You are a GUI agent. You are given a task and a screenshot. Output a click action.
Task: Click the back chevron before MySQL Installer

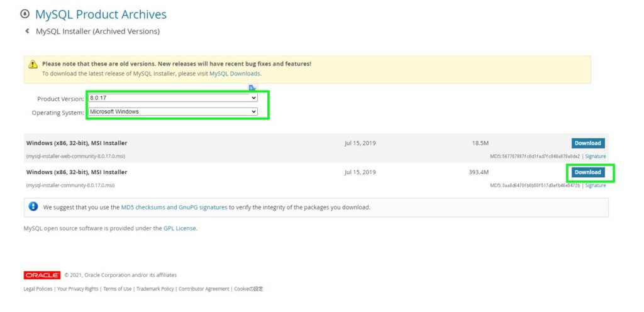(27, 31)
